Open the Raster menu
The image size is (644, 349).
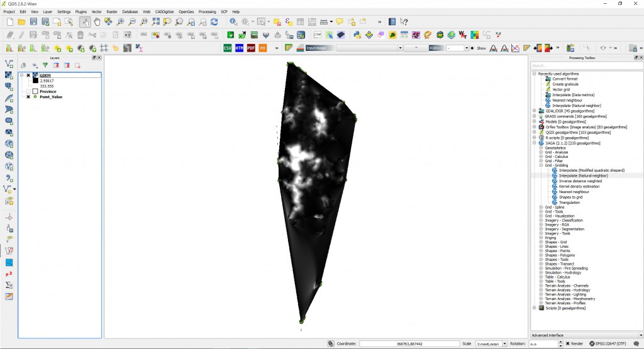112,11
